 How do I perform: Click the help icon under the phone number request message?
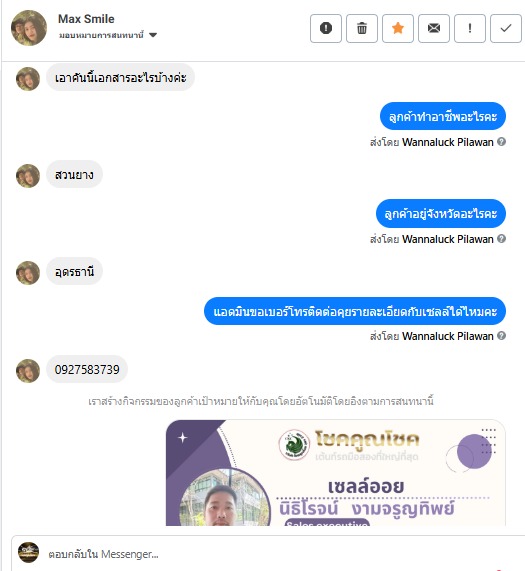pos(501,335)
